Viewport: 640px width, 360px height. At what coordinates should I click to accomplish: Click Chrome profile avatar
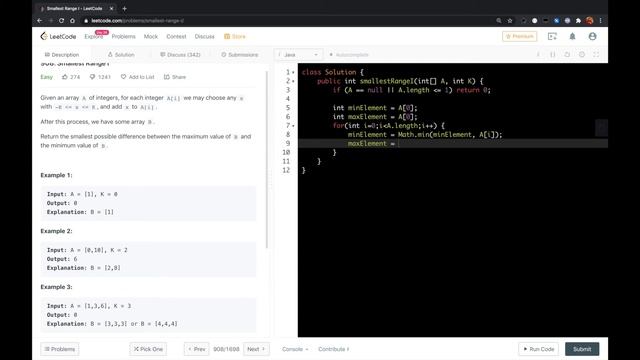click(589, 20)
